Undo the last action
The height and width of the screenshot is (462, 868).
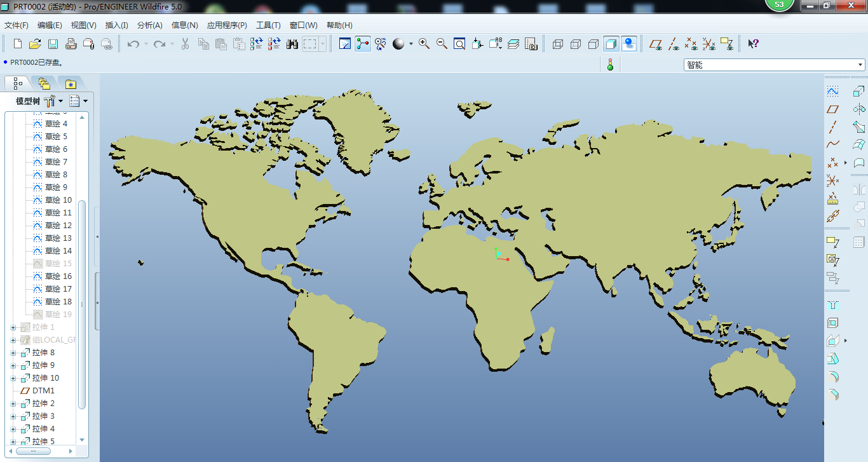click(x=133, y=44)
